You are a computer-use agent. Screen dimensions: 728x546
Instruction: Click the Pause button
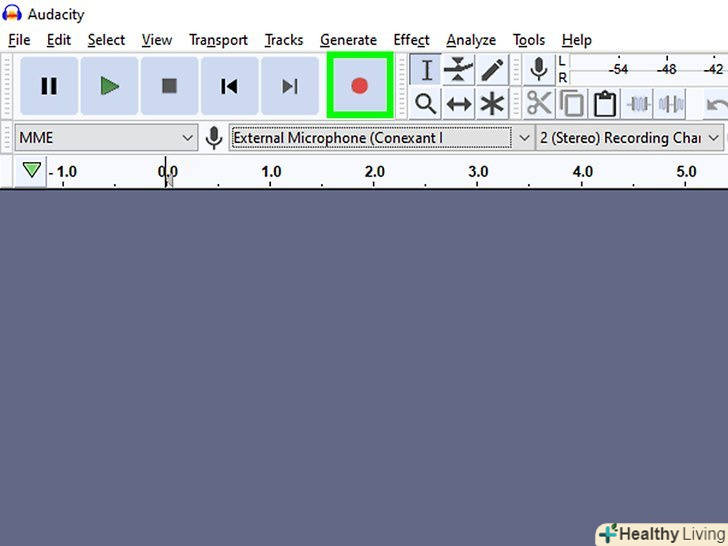49,86
